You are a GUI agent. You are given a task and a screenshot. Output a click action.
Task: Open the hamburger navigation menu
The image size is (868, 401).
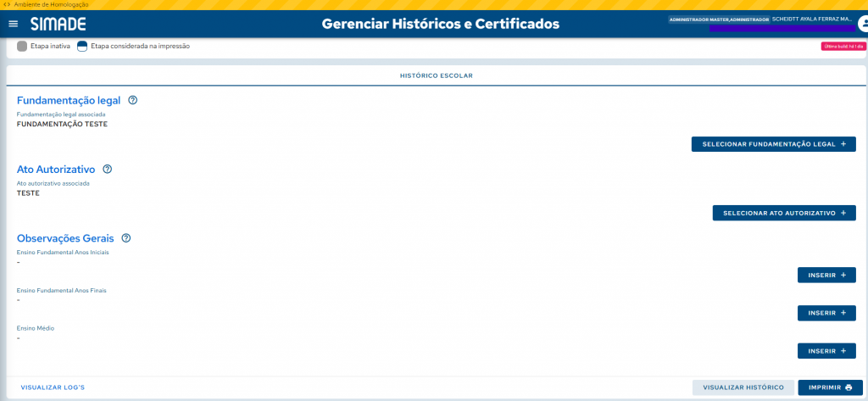tap(13, 24)
